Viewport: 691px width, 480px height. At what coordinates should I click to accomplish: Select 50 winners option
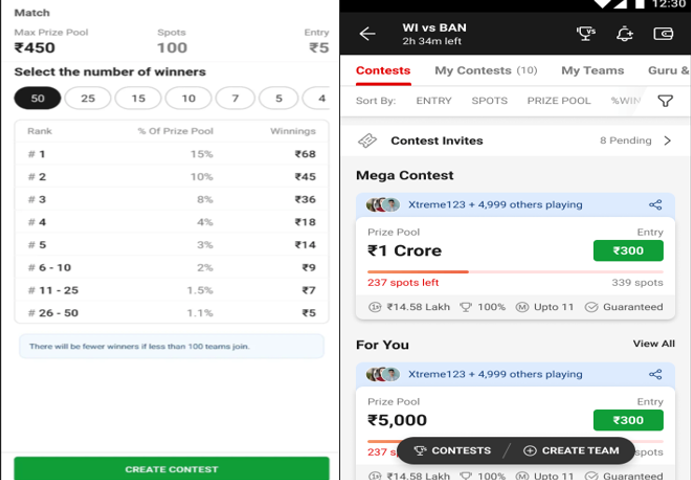[x=38, y=98]
